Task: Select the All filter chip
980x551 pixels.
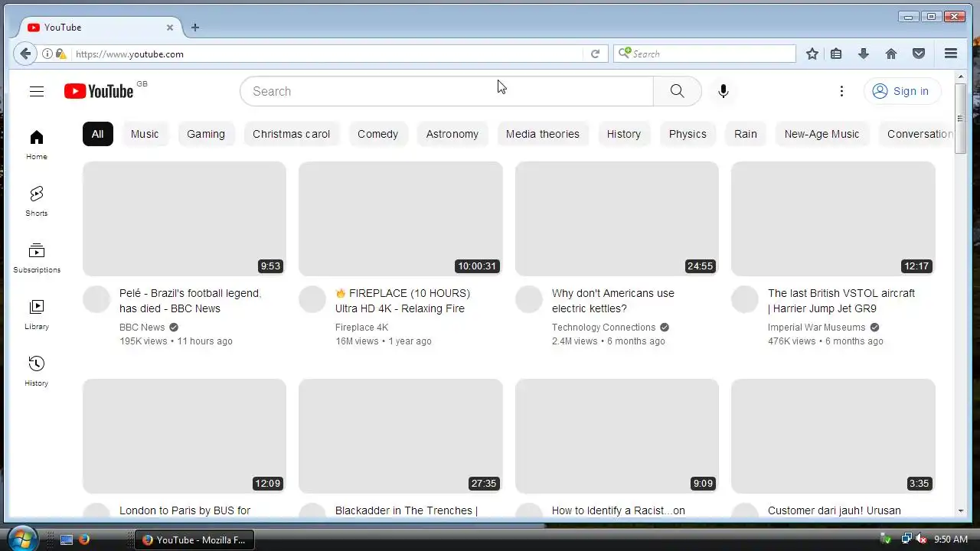Action: pyautogui.click(x=98, y=134)
